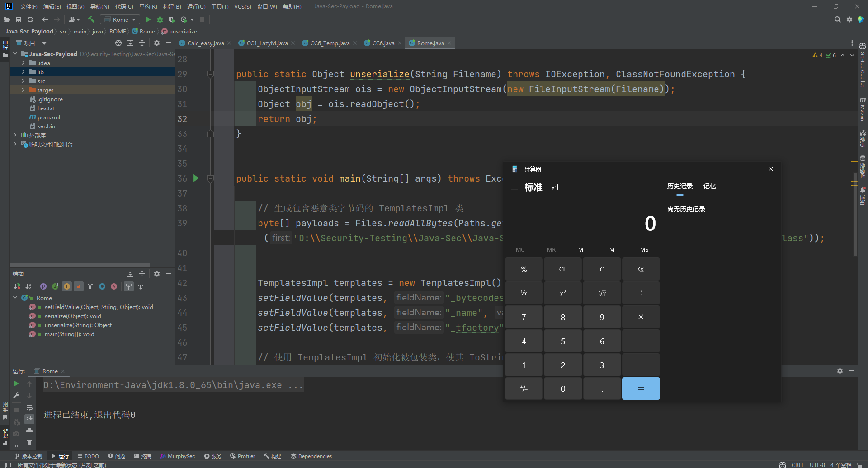Start debugging with the green bug icon
The image size is (868, 468).
tap(160, 19)
